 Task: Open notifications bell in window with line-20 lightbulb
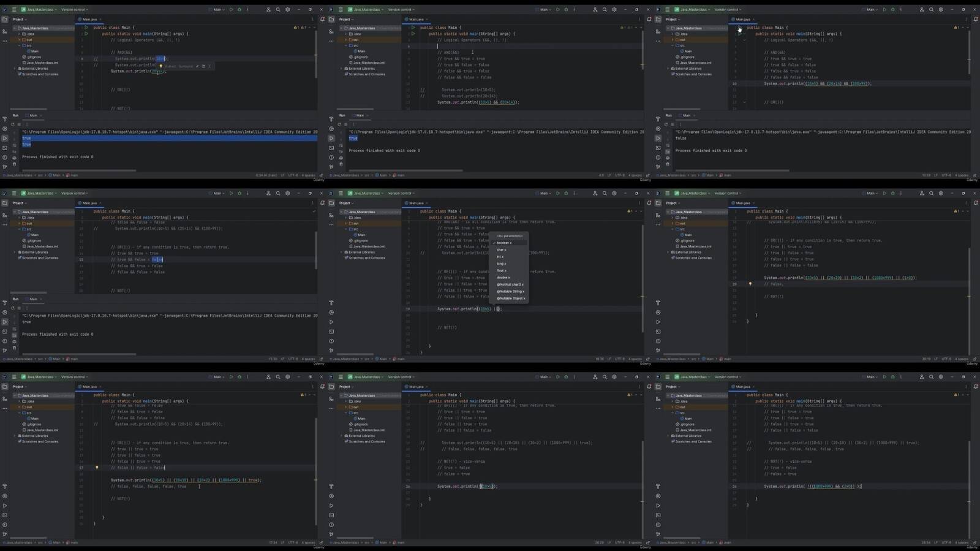click(x=976, y=203)
